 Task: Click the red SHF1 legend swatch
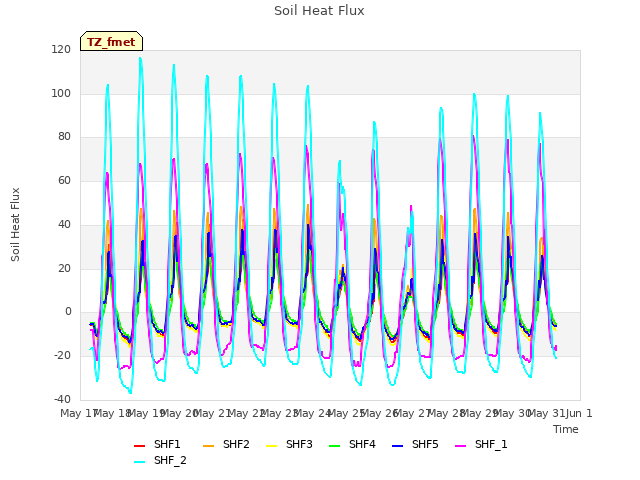click(140, 446)
